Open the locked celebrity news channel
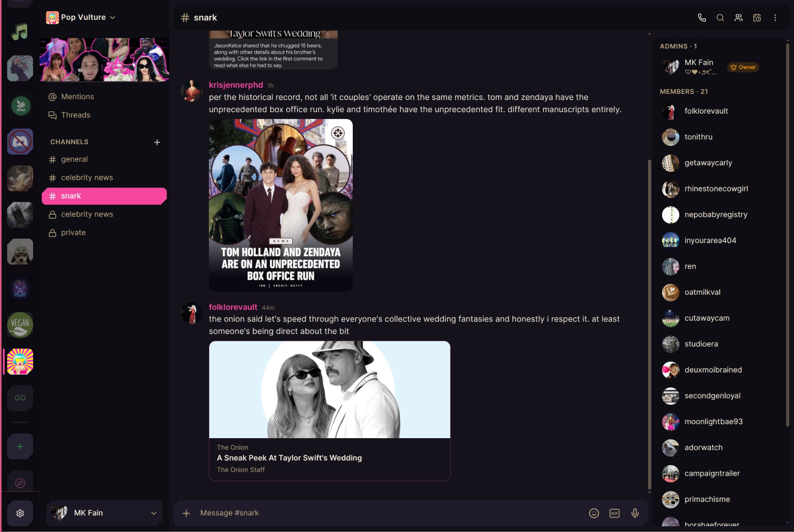 (104, 214)
